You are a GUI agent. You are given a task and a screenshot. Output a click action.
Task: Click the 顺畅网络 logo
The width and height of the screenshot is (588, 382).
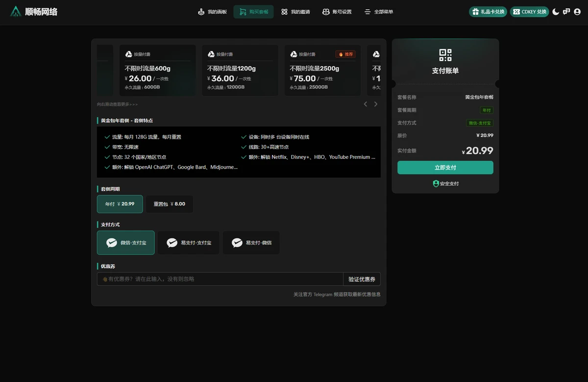(34, 12)
